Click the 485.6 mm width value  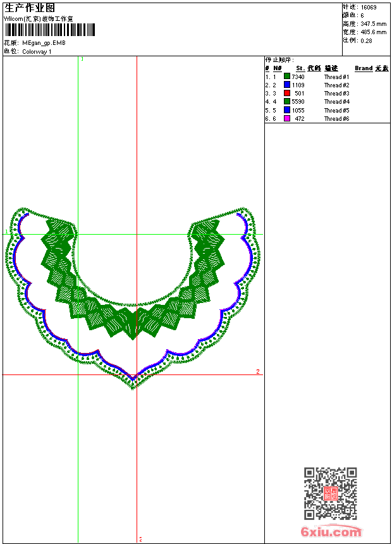(373, 32)
